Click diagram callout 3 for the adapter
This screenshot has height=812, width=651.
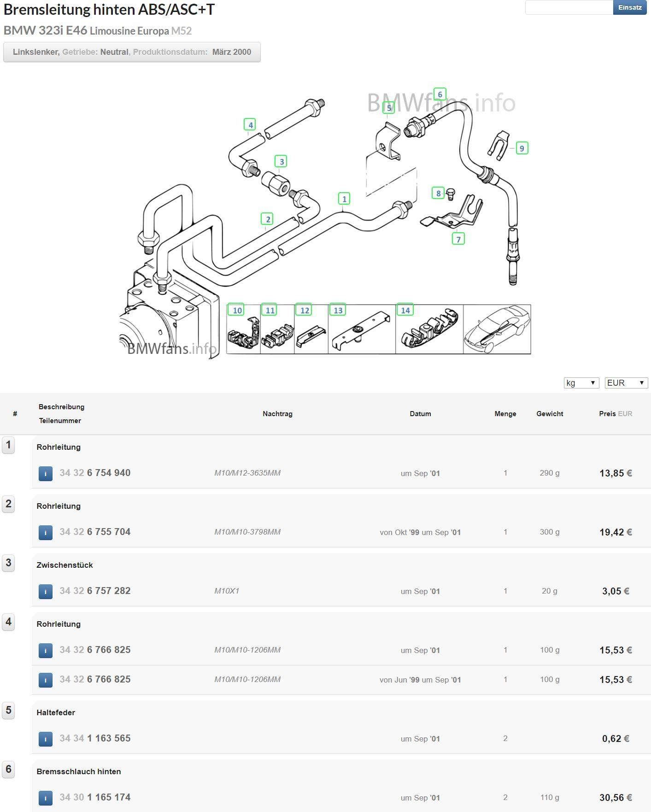pyautogui.click(x=282, y=161)
